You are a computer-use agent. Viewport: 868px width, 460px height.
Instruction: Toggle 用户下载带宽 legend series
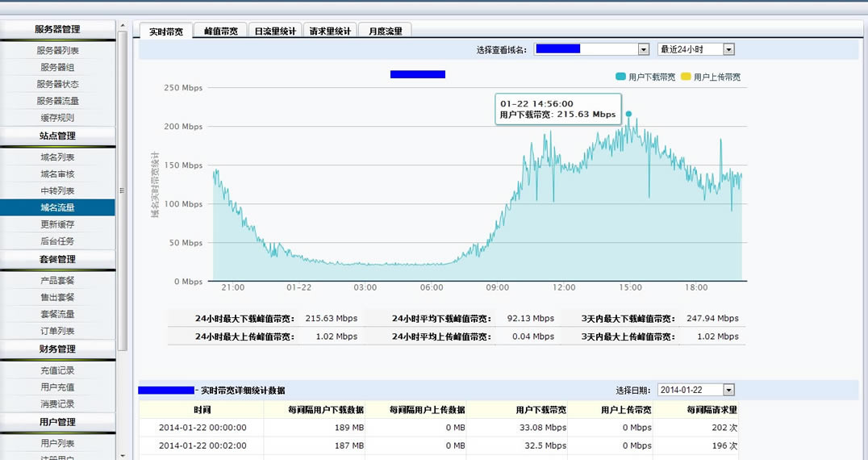coord(645,77)
